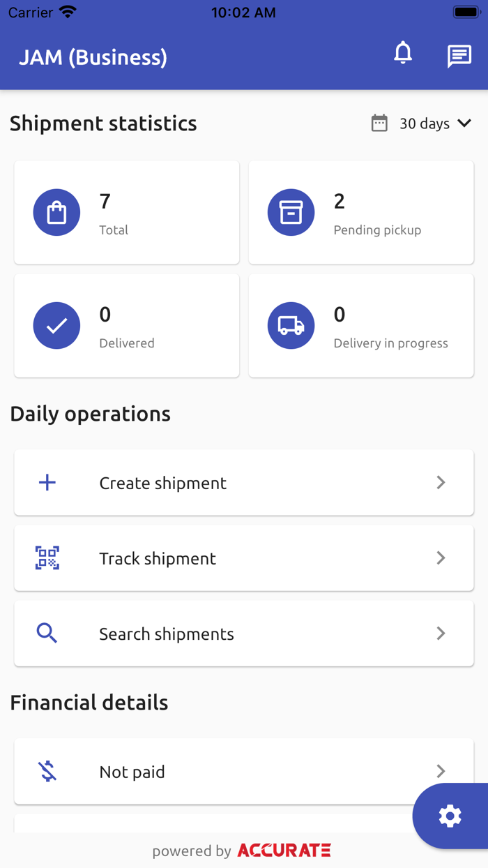
Task: Tap the Pending pickup box icon
Action: point(291,213)
